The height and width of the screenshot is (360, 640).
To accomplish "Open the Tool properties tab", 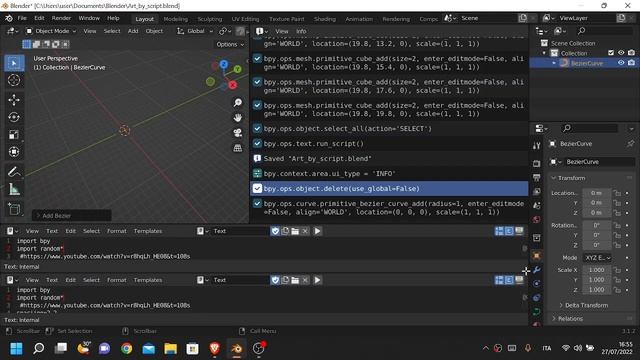I will click(537, 146).
